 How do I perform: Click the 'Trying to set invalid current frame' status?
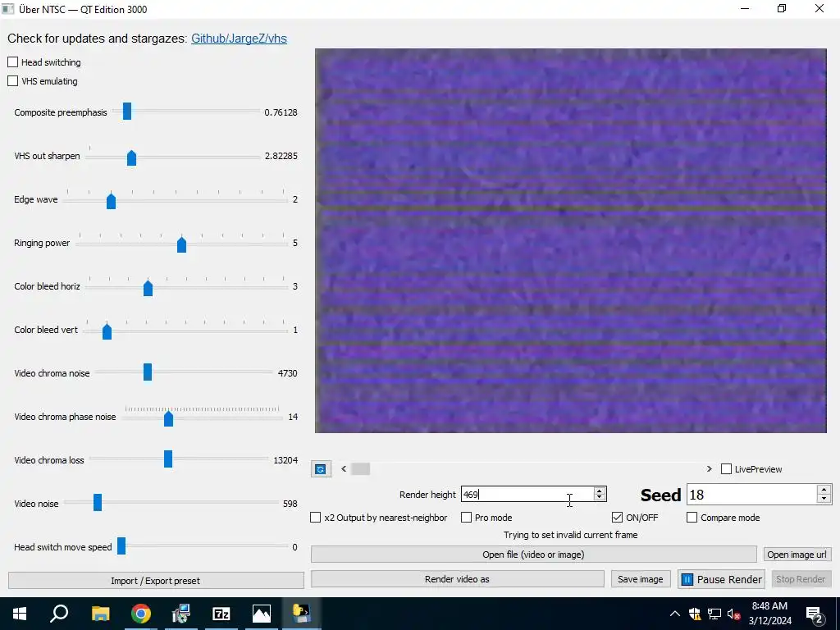tap(571, 535)
